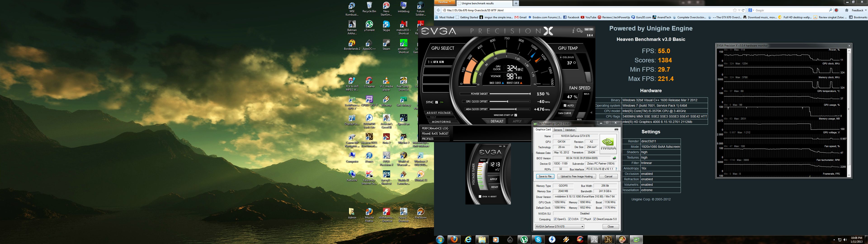Open Internet Explorer from the taskbar
Viewport: 868px width, 244px height.
click(468, 240)
